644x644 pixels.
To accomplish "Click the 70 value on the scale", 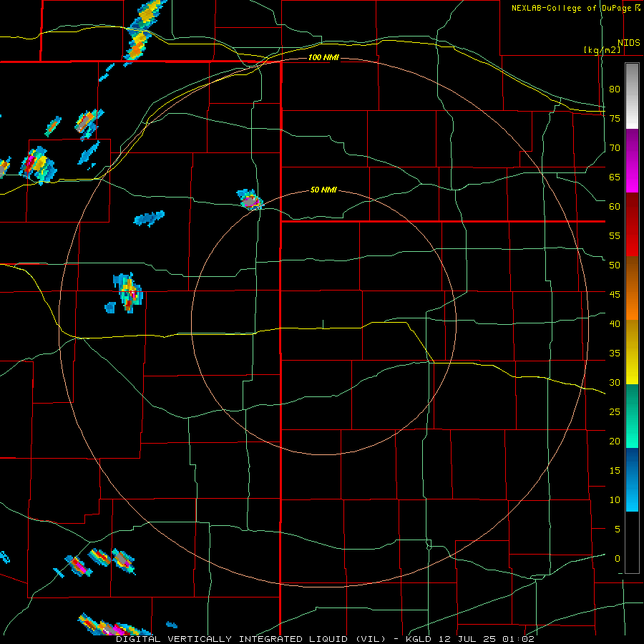I will click(x=615, y=148).
